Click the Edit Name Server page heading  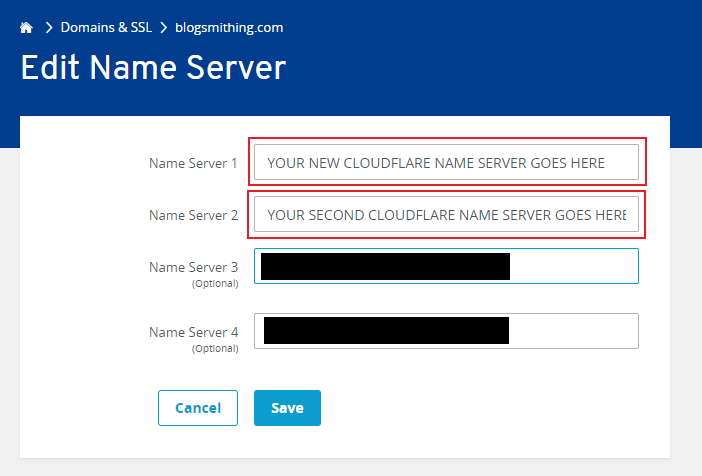click(x=153, y=68)
